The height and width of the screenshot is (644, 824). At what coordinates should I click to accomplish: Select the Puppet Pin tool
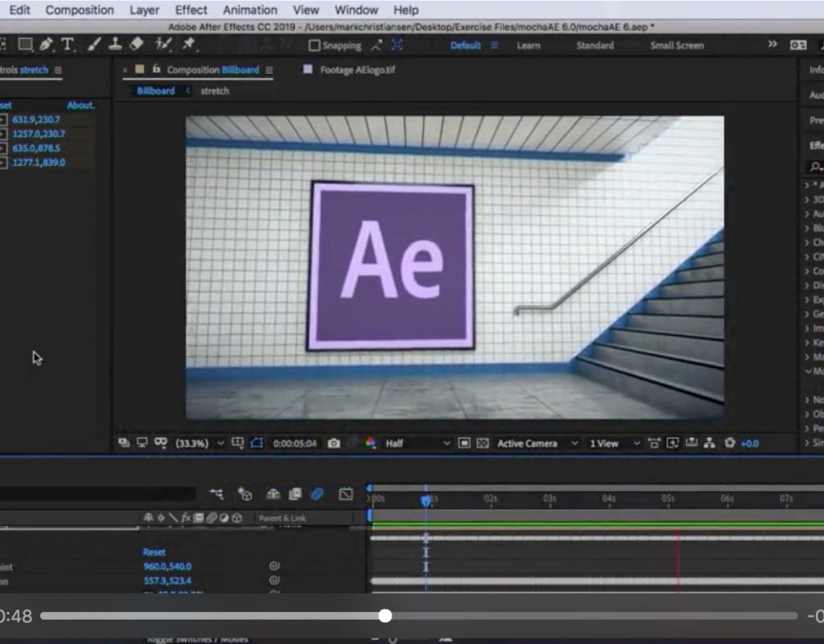(x=188, y=44)
